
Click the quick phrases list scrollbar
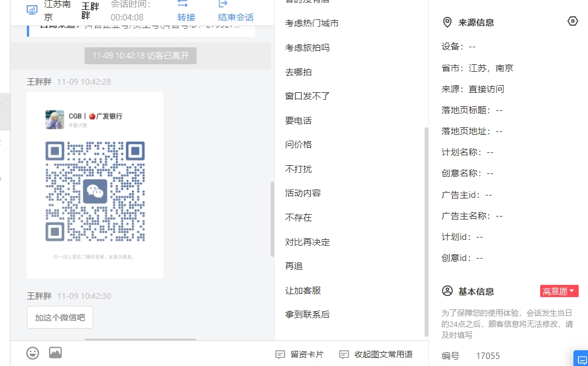426,232
